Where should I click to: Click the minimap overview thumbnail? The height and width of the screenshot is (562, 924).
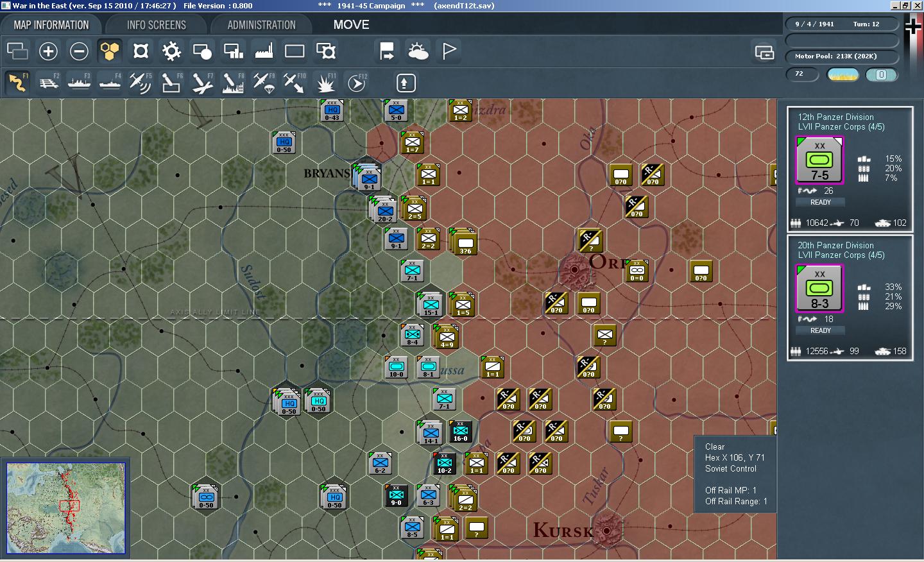[x=65, y=508]
